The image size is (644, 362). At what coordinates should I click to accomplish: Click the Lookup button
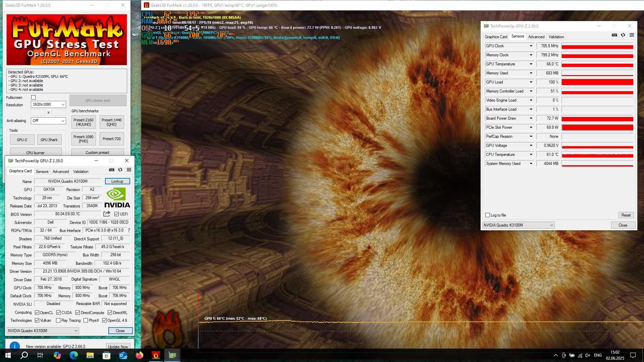click(117, 181)
